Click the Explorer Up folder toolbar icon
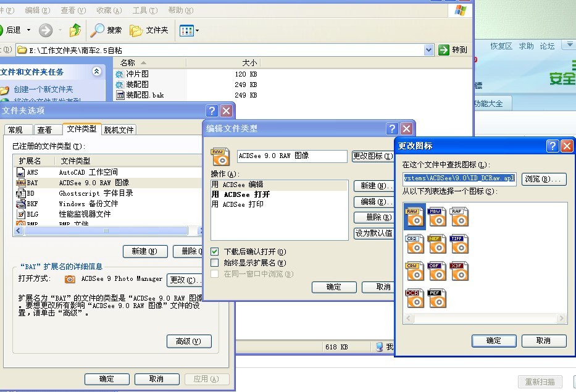This screenshot has height=392, width=576. click(x=75, y=30)
